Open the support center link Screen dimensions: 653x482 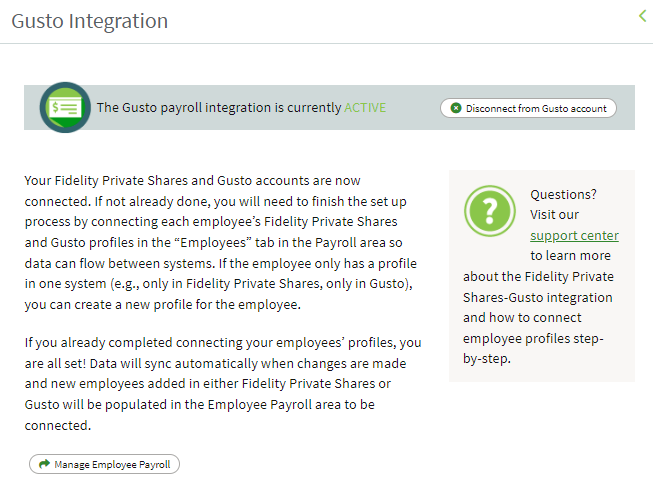(x=574, y=235)
